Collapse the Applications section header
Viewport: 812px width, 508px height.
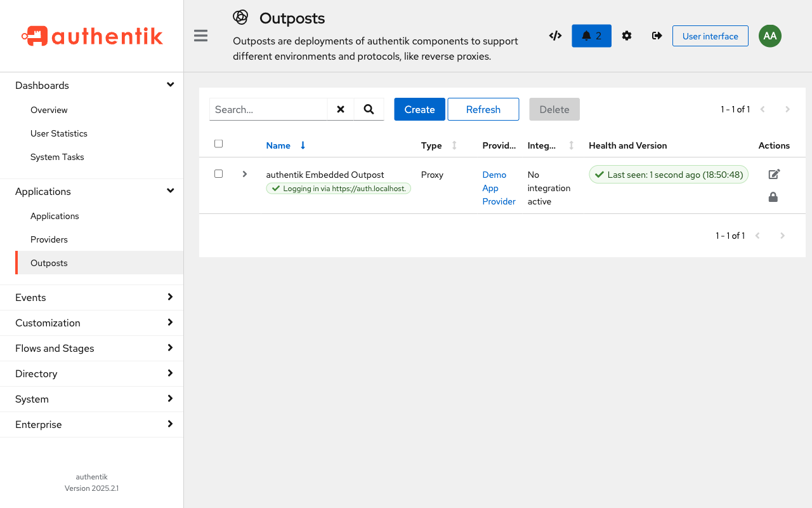tap(92, 191)
